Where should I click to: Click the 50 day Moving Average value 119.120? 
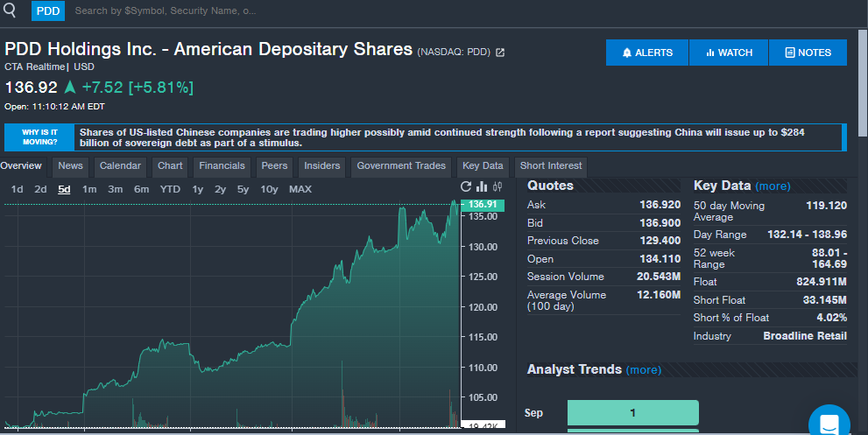pyautogui.click(x=826, y=206)
